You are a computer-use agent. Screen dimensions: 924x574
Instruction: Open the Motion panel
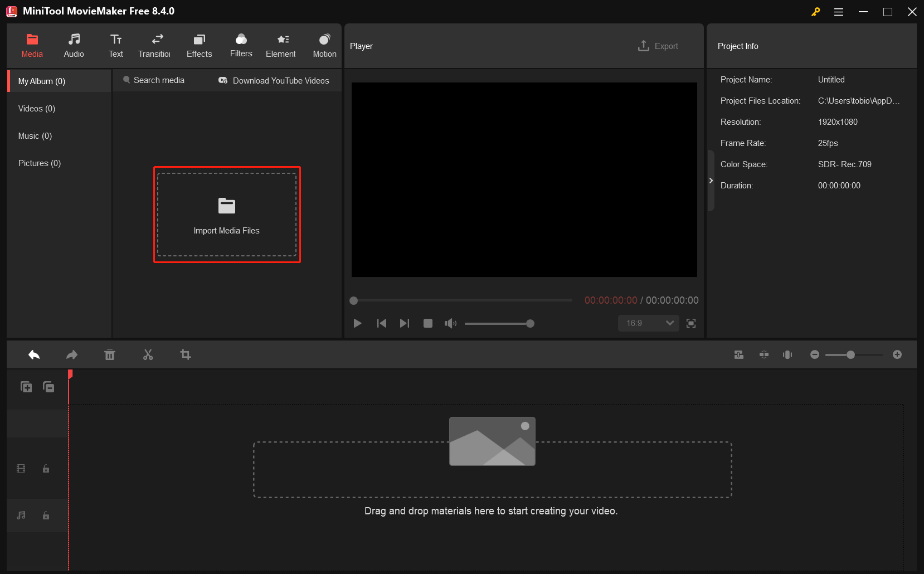324,45
